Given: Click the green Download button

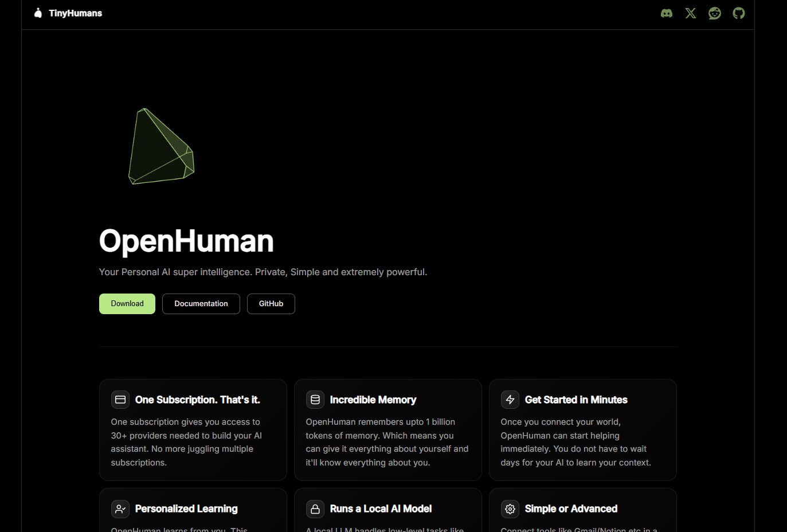Looking at the screenshot, I should tap(127, 304).
